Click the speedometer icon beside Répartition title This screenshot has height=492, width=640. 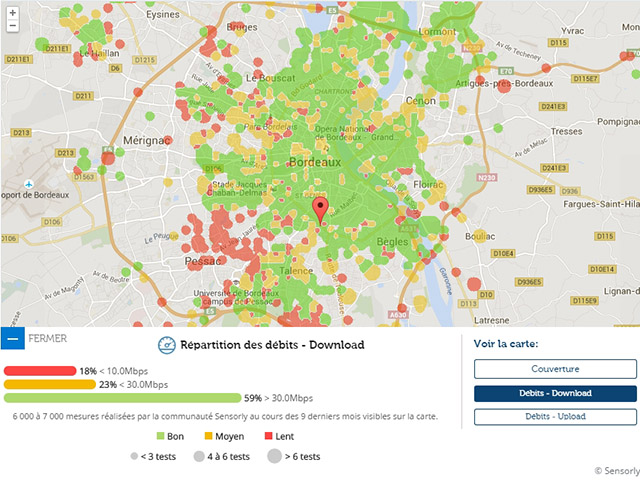click(x=166, y=345)
